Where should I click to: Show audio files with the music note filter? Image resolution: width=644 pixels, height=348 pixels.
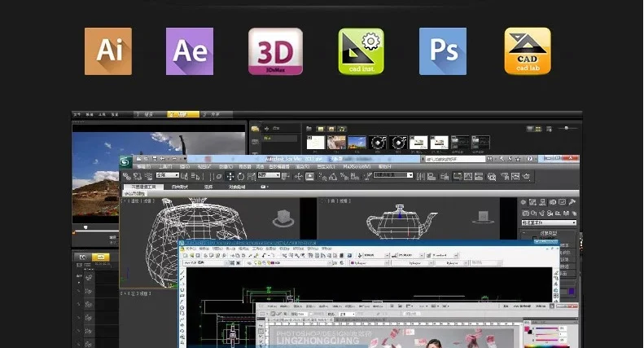342,129
